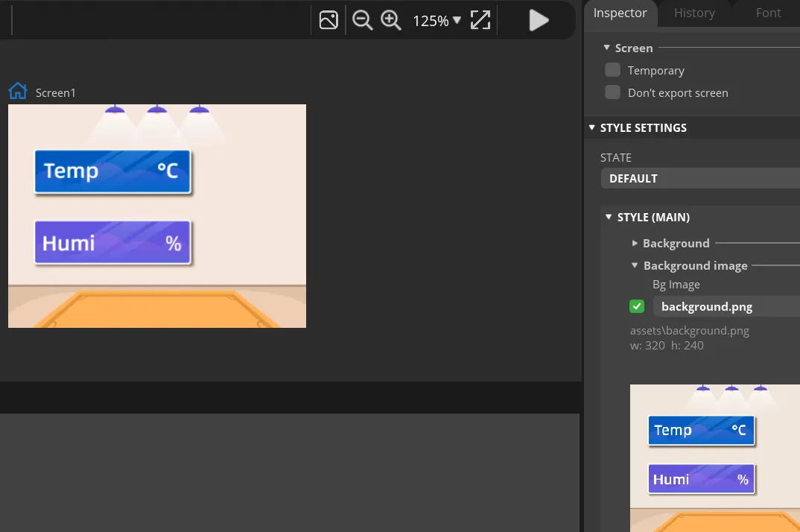Switch to the History tab
The height and width of the screenshot is (532, 800).
click(x=694, y=13)
